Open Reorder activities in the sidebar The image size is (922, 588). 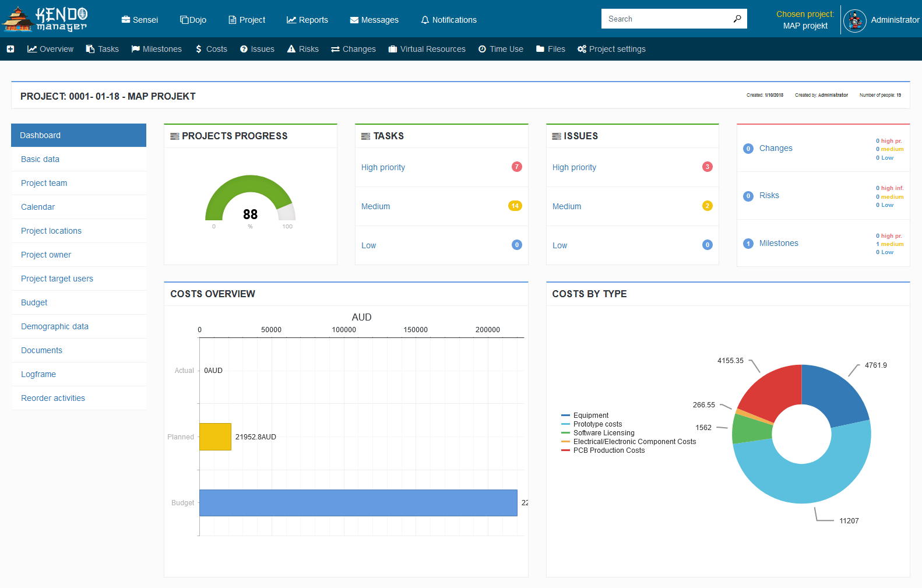[79, 398]
